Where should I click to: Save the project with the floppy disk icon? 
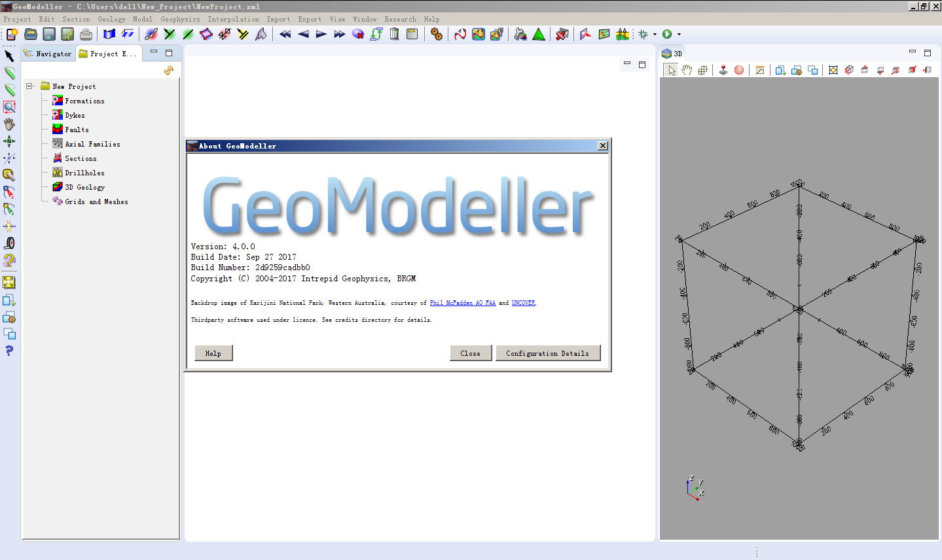pyautogui.click(x=49, y=34)
